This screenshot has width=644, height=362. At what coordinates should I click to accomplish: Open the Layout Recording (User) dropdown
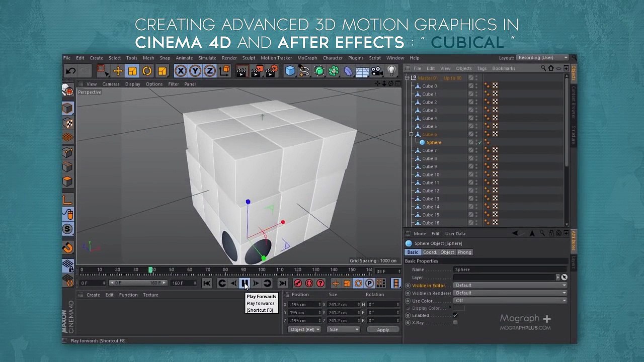[543, 57]
